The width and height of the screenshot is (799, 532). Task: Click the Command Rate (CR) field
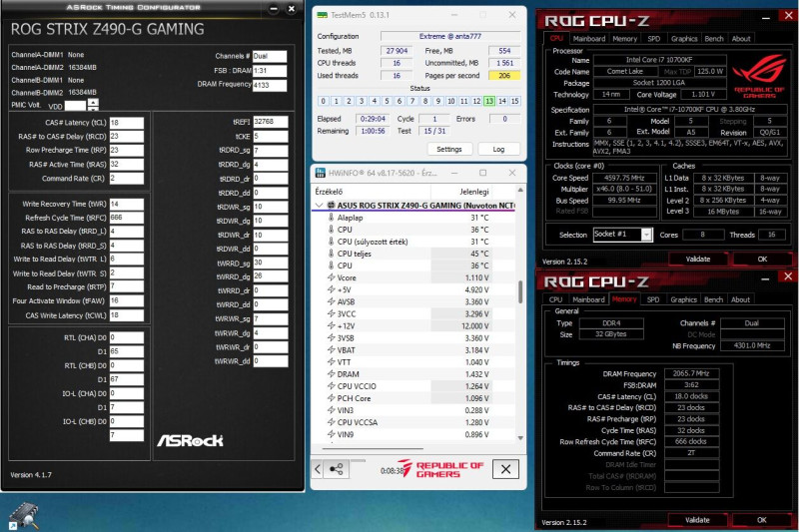pos(127,179)
